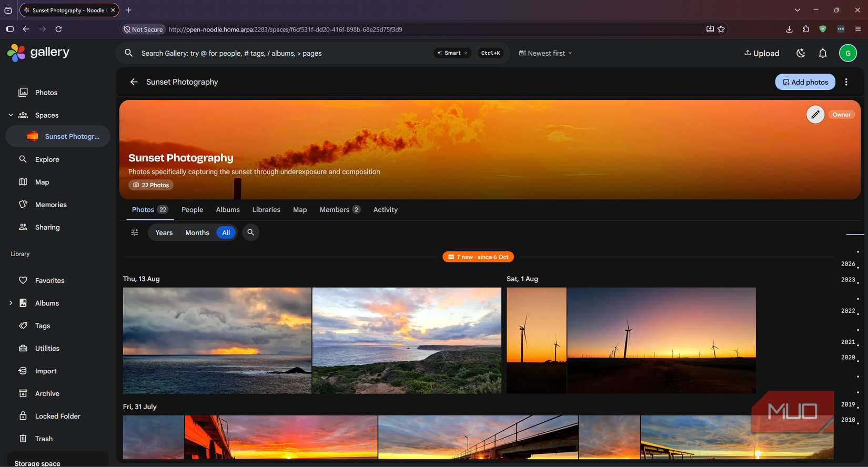Open timeline filter settings icon
Viewport: 868px width, 467px height.
click(135, 232)
